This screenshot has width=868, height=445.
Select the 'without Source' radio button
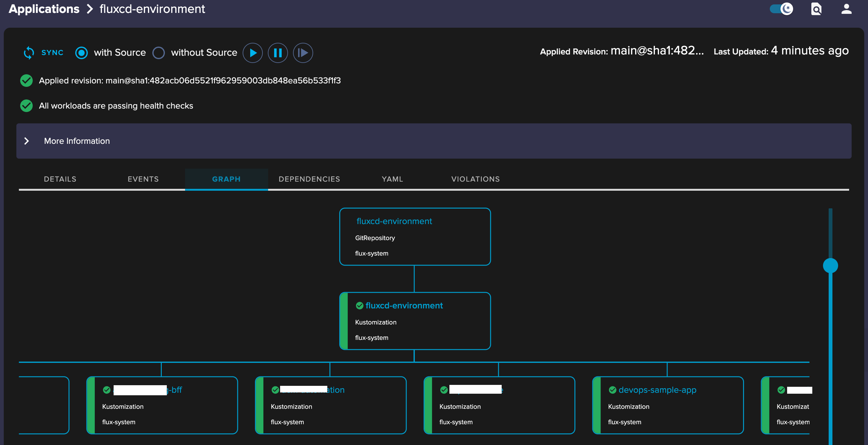click(158, 53)
